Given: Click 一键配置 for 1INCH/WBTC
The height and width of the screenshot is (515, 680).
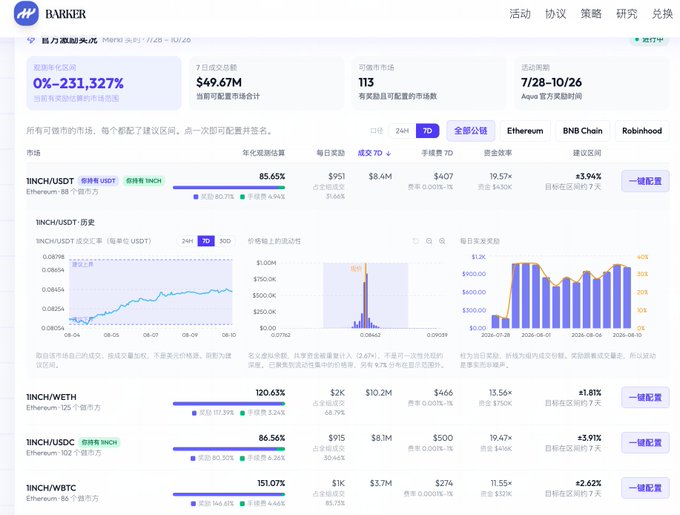Looking at the screenshot, I should pos(645,488).
